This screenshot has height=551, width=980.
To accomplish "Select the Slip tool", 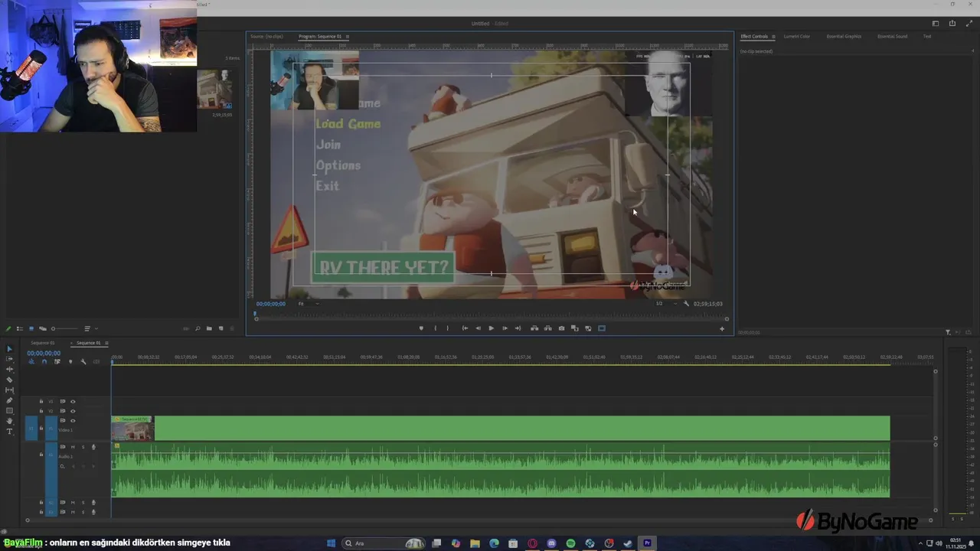I will [x=10, y=390].
